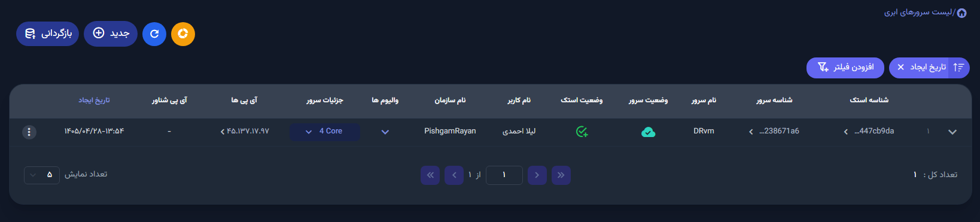Click the افزودن فیلتر add filter button
The width and height of the screenshot is (980, 222).
click(x=845, y=68)
